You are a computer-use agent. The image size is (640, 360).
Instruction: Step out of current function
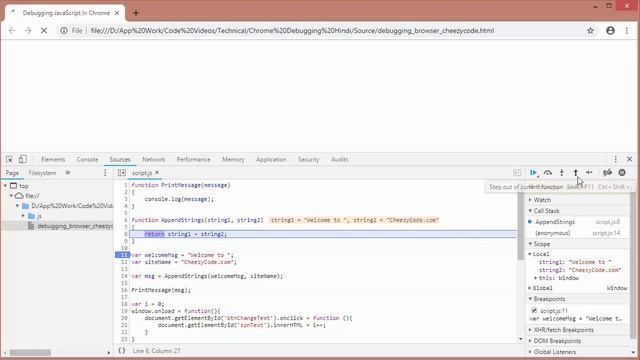(576, 173)
